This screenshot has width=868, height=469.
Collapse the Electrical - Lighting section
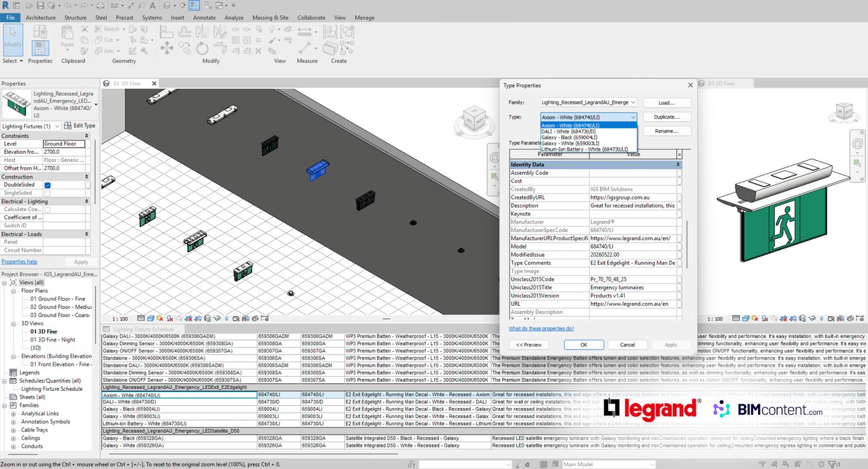[x=88, y=201]
